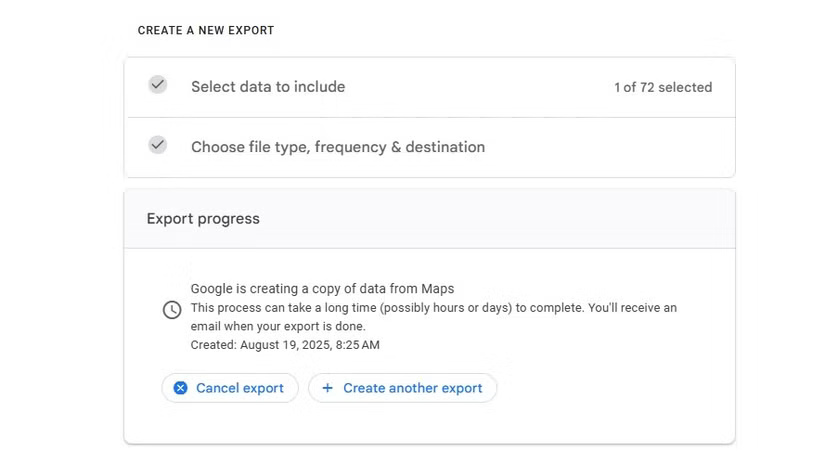Click the checkmark icon beside Choose file type
The height and width of the screenshot is (476, 825).
pos(157,145)
